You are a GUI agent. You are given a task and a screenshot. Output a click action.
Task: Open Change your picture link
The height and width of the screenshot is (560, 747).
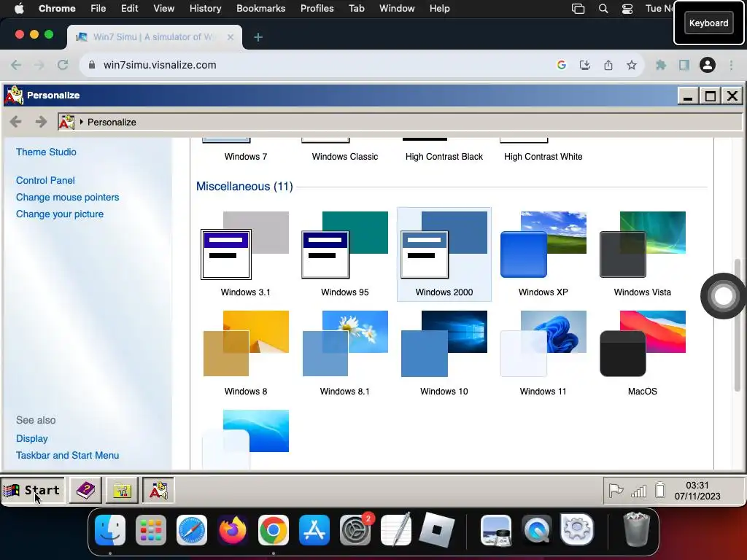click(x=60, y=214)
